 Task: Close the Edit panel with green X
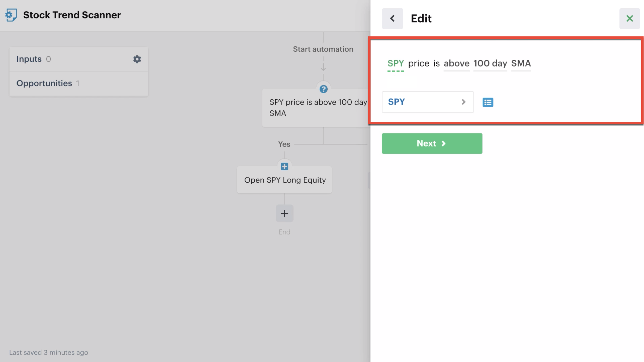pos(629,18)
